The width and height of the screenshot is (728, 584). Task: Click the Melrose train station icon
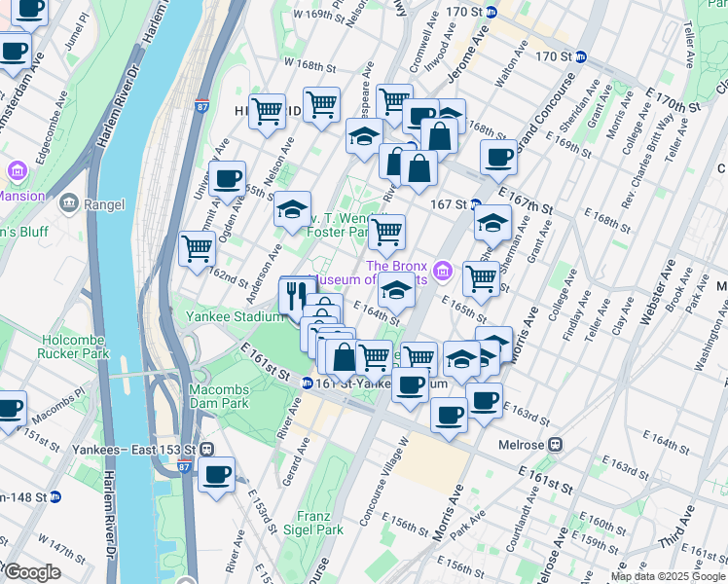pyautogui.click(x=556, y=444)
